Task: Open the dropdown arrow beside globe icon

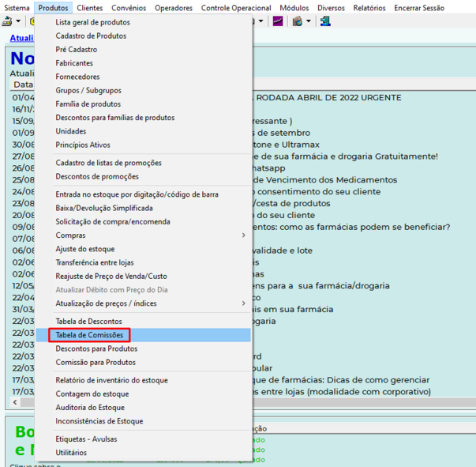Action: click(x=309, y=21)
